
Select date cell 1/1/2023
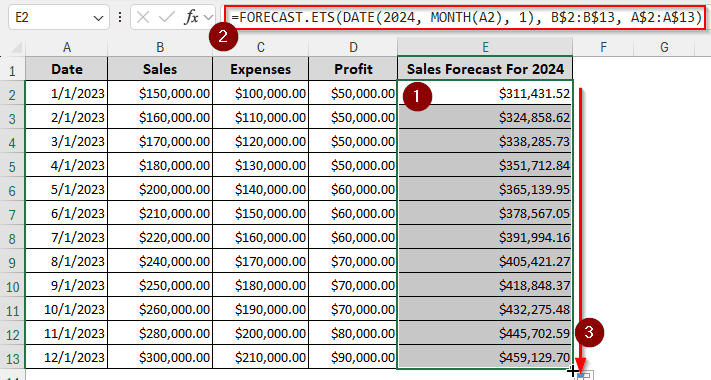tap(67, 93)
